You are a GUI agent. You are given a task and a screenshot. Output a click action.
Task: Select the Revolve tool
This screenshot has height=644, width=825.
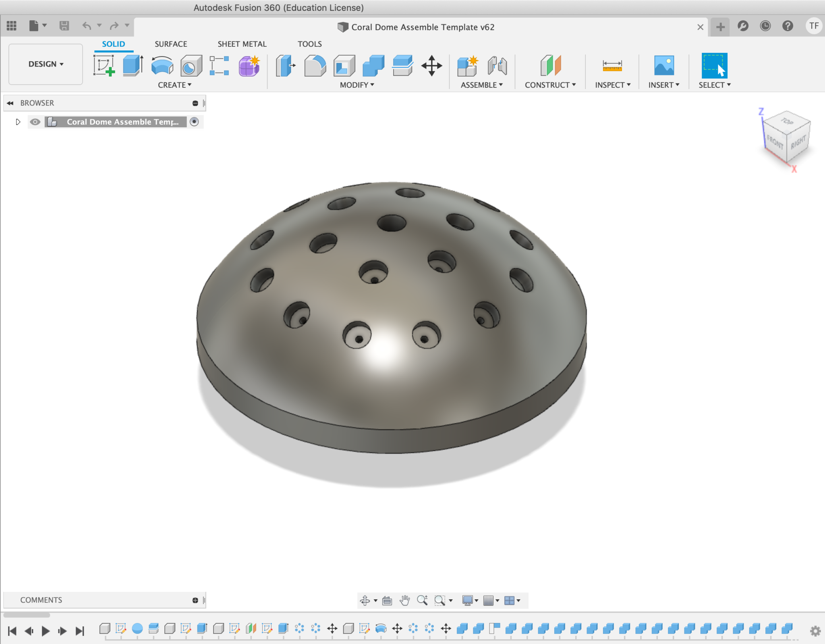[x=162, y=66]
